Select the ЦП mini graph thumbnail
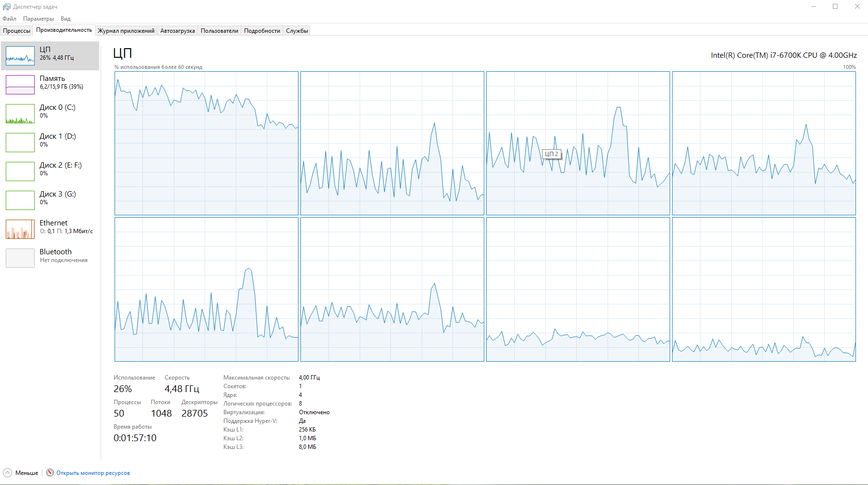This screenshot has width=868, height=485. [x=20, y=56]
